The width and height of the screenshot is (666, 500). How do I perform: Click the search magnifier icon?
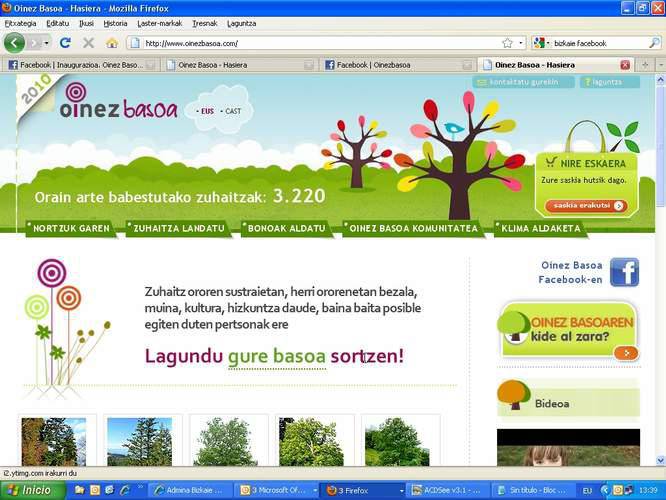655,43
